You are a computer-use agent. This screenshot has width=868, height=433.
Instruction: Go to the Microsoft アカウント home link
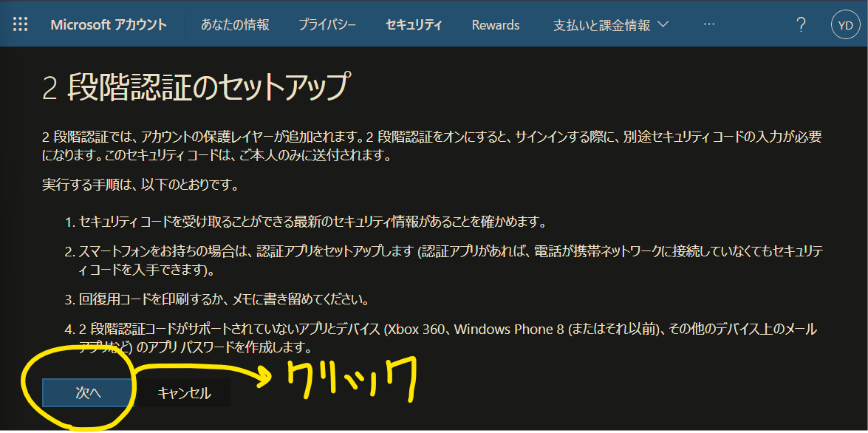tap(109, 25)
